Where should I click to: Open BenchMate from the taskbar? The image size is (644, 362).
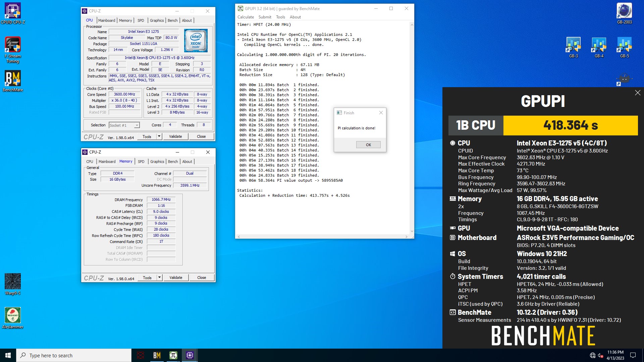coord(157,355)
